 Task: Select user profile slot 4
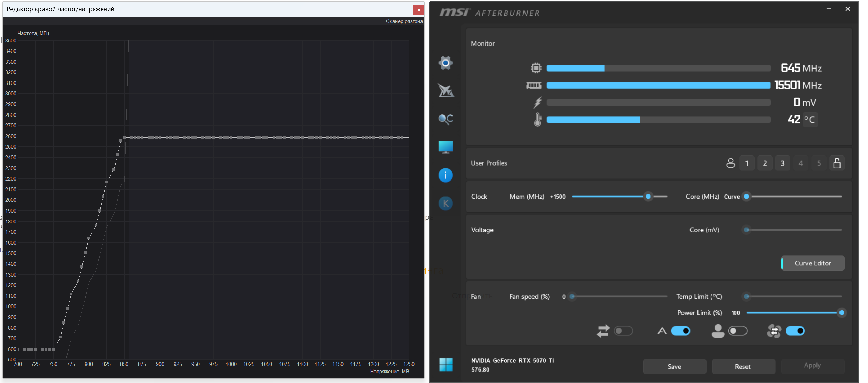pyautogui.click(x=801, y=163)
